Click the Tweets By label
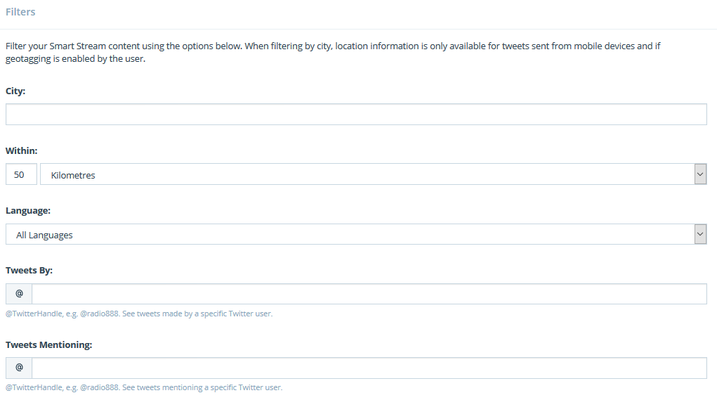 point(29,270)
